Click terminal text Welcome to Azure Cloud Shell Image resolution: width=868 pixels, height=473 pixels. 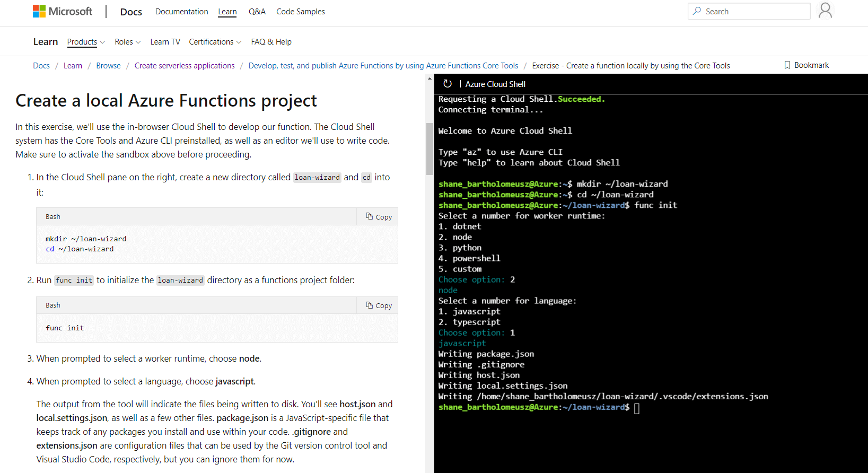point(505,131)
